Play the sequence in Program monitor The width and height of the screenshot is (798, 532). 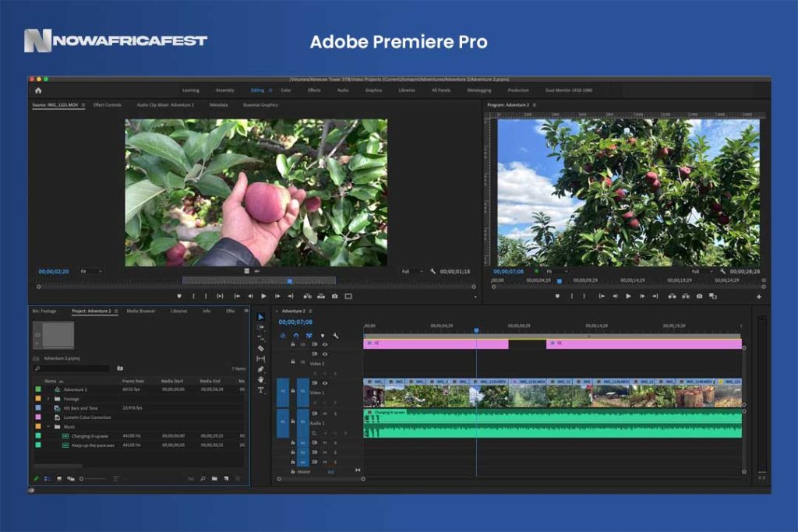click(629, 296)
